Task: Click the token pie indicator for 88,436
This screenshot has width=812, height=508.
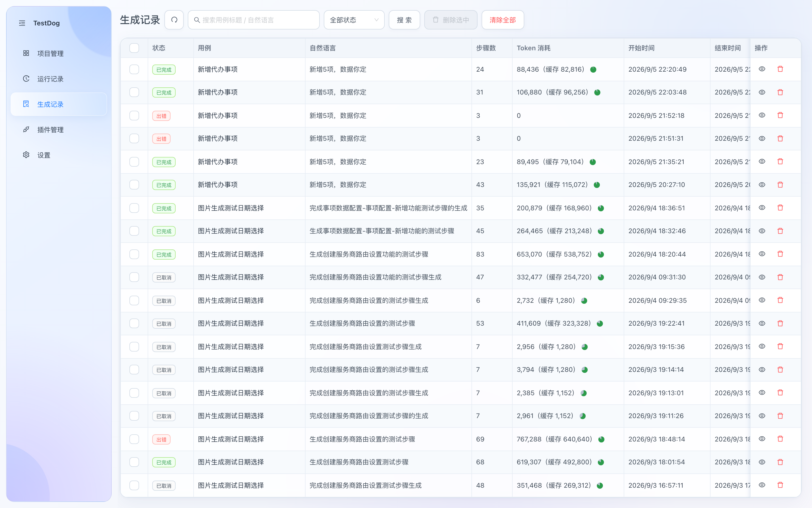Action: (x=593, y=70)
